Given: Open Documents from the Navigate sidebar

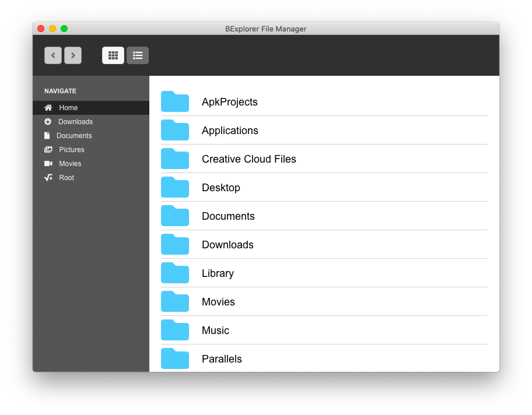Looking at the screenshot, I should [x=91, y=136].
